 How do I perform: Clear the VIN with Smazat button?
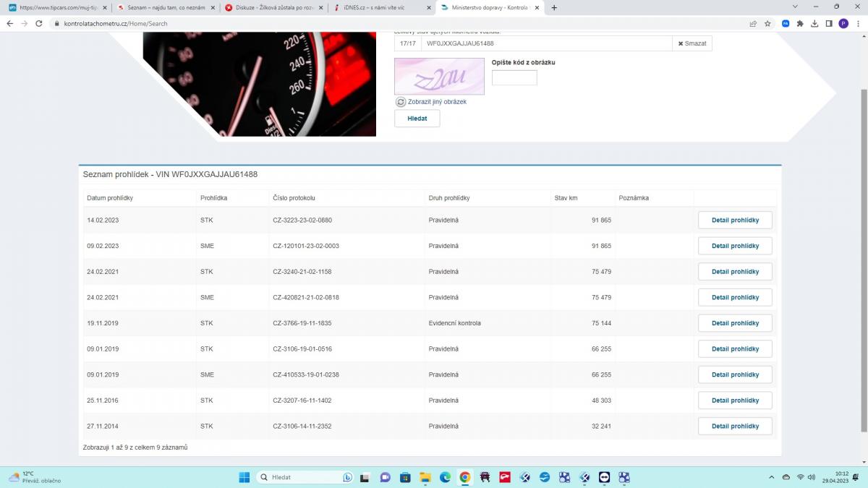(x=692, y=43)
